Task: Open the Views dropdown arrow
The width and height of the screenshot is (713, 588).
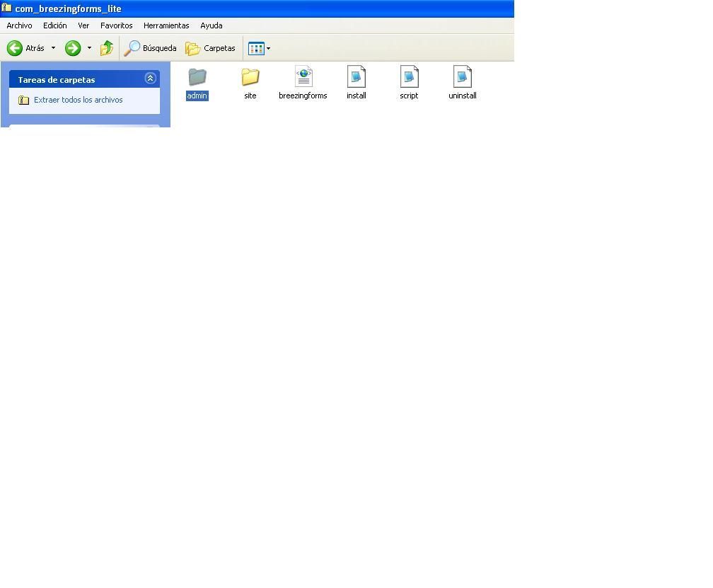Action: pos(268,48)
